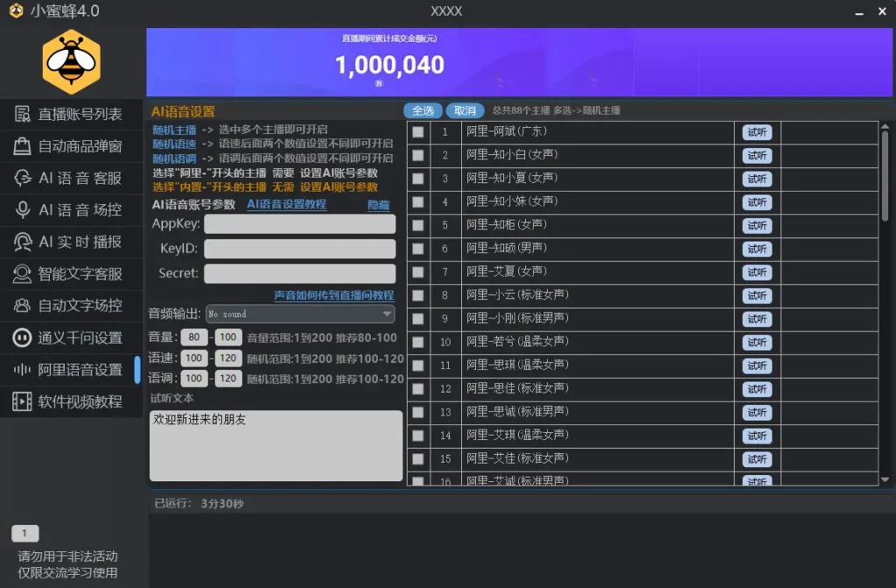Click the 软件视频教程 film icon
Viewport: 896px width, 588px height.
22,401
